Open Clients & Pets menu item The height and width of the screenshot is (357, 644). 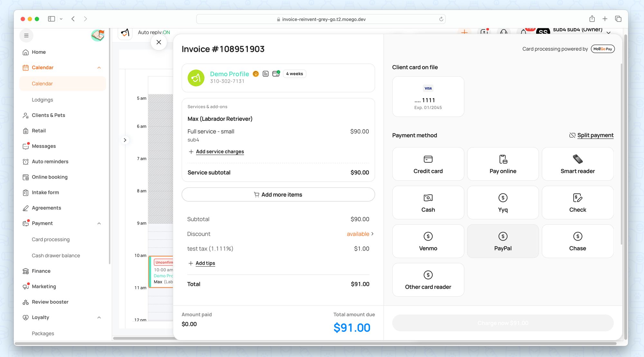click(48, 115)
